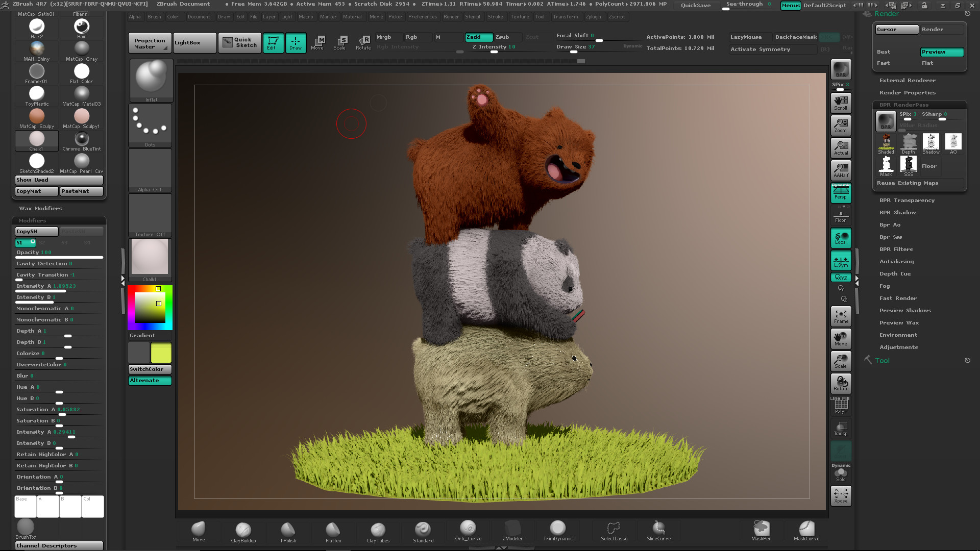980x551 pixels.
Task: Click the Scale mode icon in top shelf
Action: point(340,43)
